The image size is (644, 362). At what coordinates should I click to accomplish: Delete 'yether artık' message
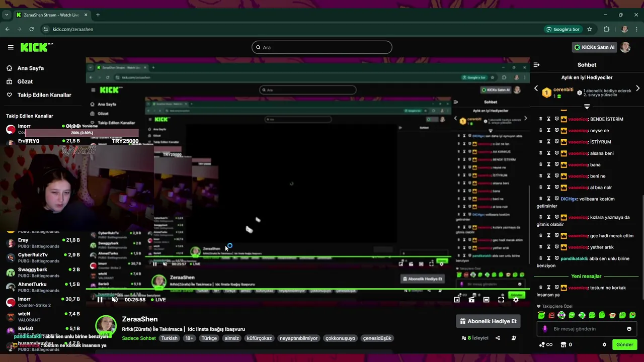[541, 247]
